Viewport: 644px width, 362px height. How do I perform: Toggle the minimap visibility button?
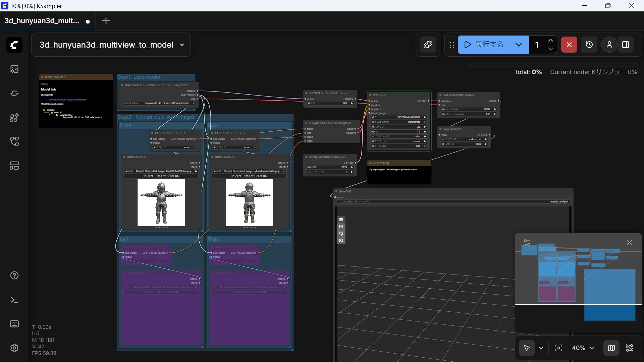click(611, 348)
